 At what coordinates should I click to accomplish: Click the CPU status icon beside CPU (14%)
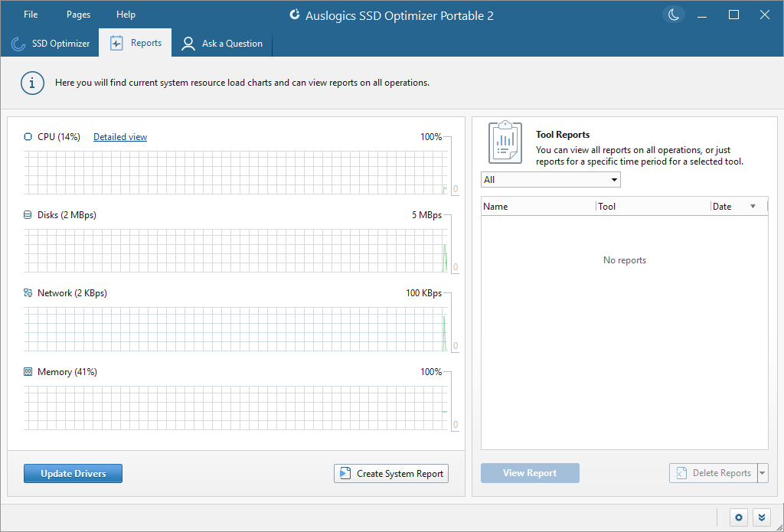(28, 136)
